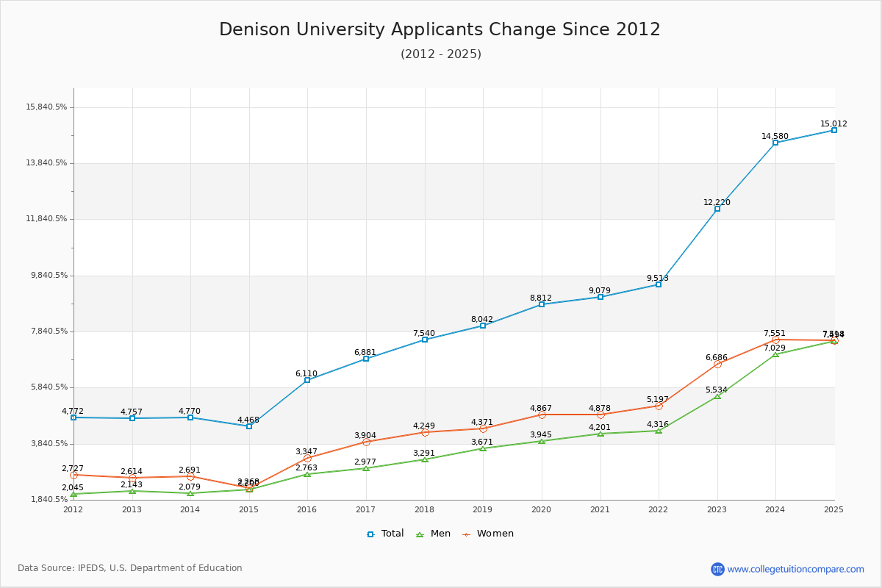
Task: Select the 15,012 data point for 2025
Action: coord(833,129)
